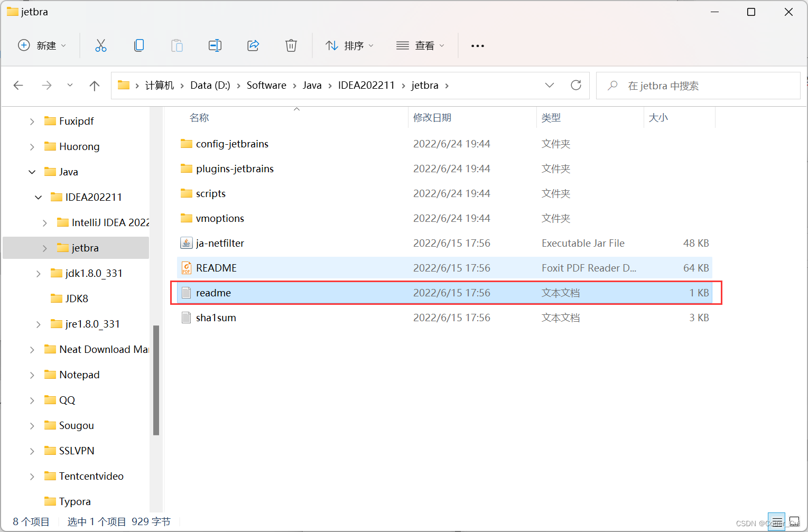Open the 查看 view menu
The image size is (808, 532).
(x=420, y=46)
